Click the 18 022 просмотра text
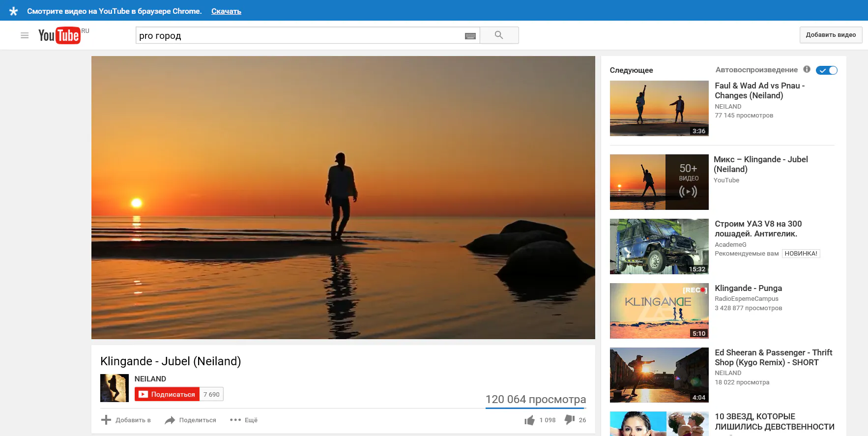 coord(742,382)
